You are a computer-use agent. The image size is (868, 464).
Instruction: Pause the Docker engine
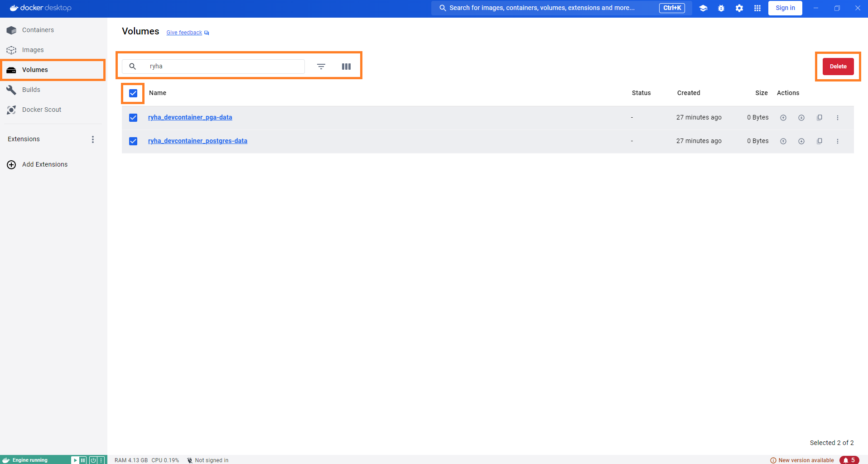(x=83, y=460)
